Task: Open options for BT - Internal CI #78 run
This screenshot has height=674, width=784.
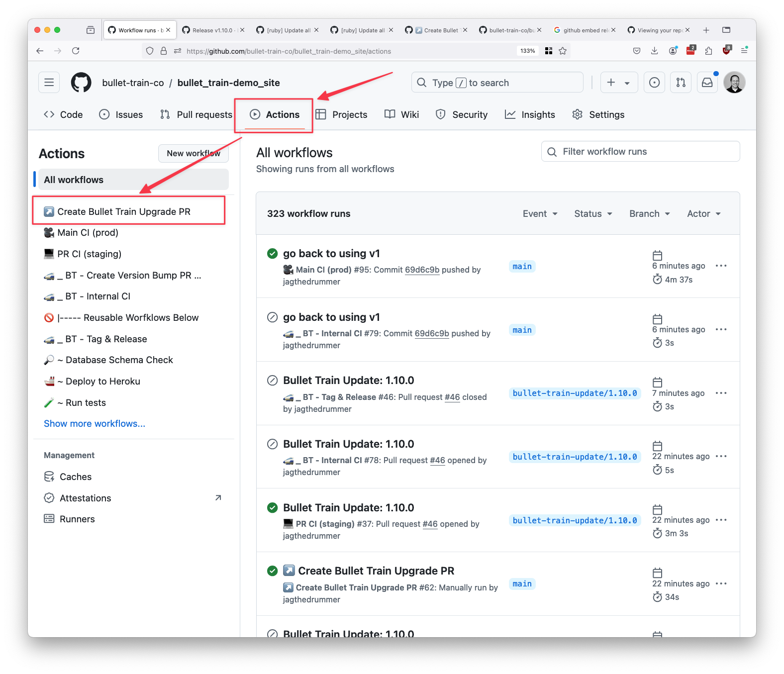Action: point(721,456)
